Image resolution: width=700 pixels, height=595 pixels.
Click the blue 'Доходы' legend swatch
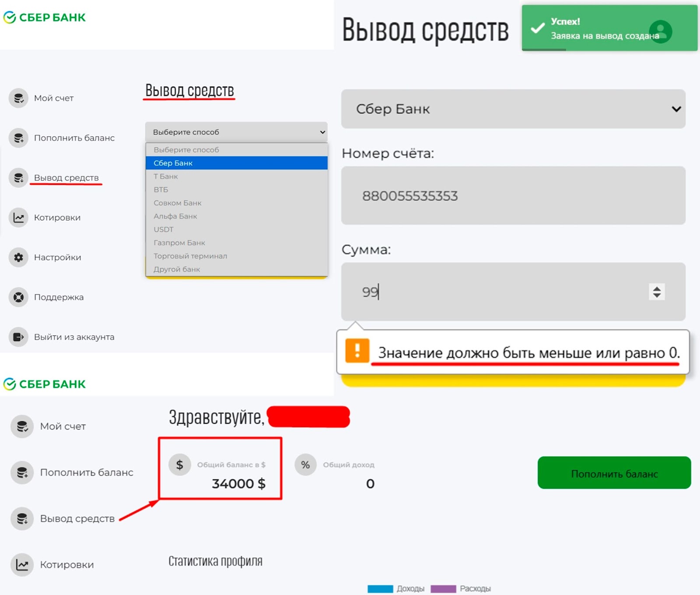click(380, 589)
